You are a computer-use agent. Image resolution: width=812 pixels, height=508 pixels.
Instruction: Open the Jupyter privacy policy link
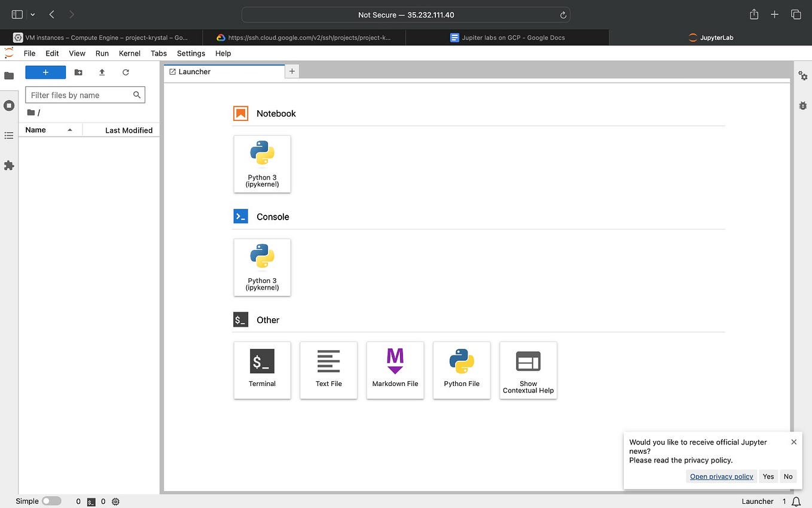coord(721,476)
